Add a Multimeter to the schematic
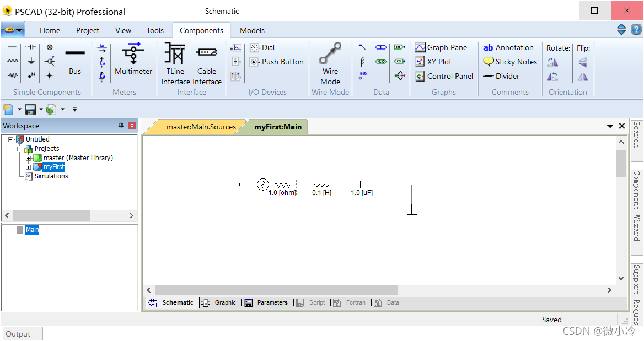The height and width of the screenshot is (341, 644). (x=133, y=59)
